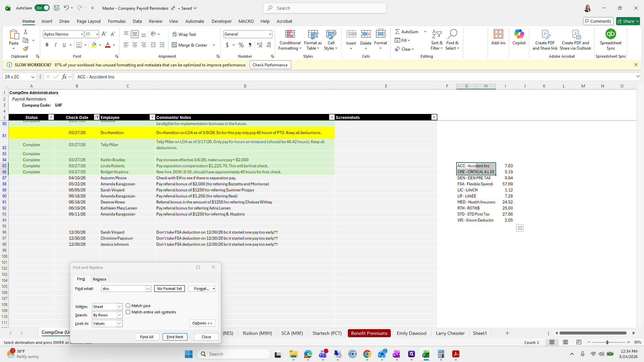Viewport: 644px width, 362px height.
Task: Toggle the AutoSave switch
Action: point(42,8)
